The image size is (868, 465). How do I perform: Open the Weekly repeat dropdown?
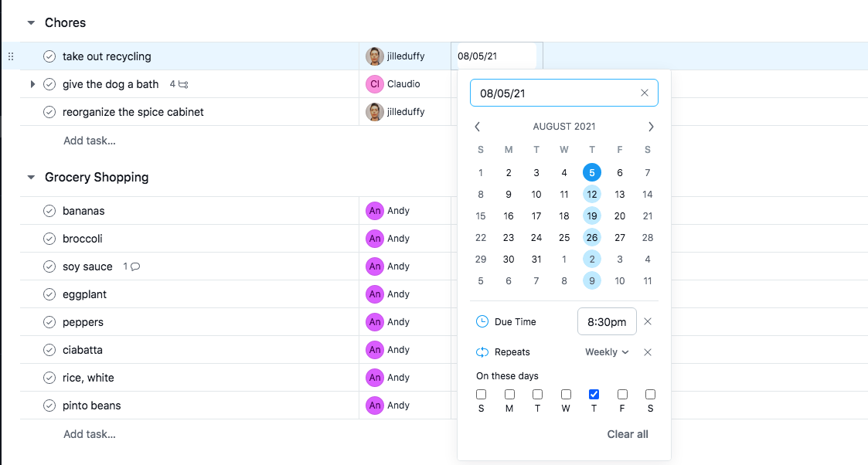[607, 352]
